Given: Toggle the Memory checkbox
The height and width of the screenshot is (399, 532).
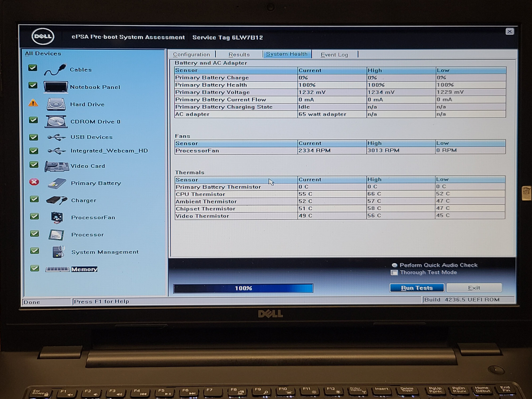Looking at the screenshot, I should 35,268.
